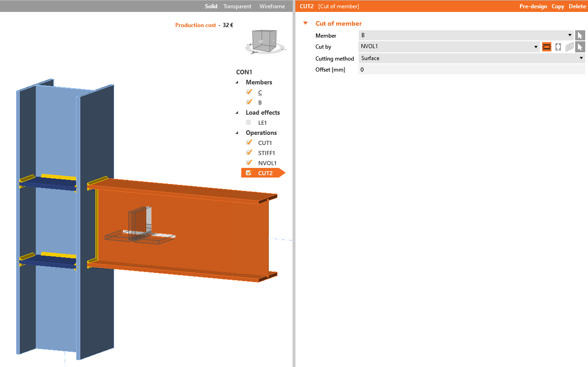The width and height of the screenshot is (588, 367).
Task: Select the orange member cut type icon
Action: pos(546,47)
